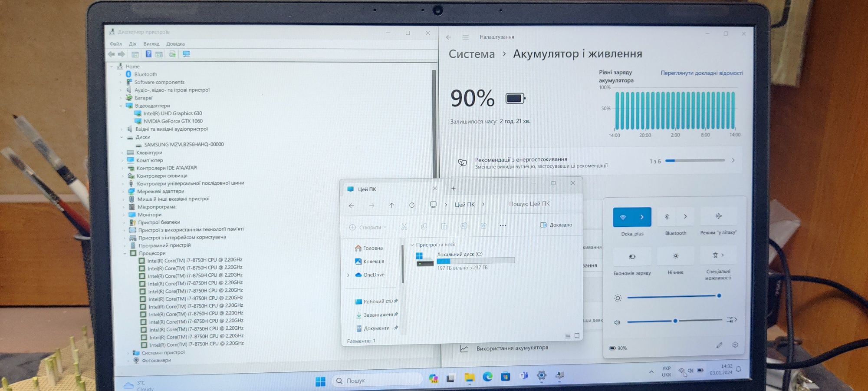Open the Settings hamburger navigation menu
Screen dimensions: 868x391
coord(465,37)
